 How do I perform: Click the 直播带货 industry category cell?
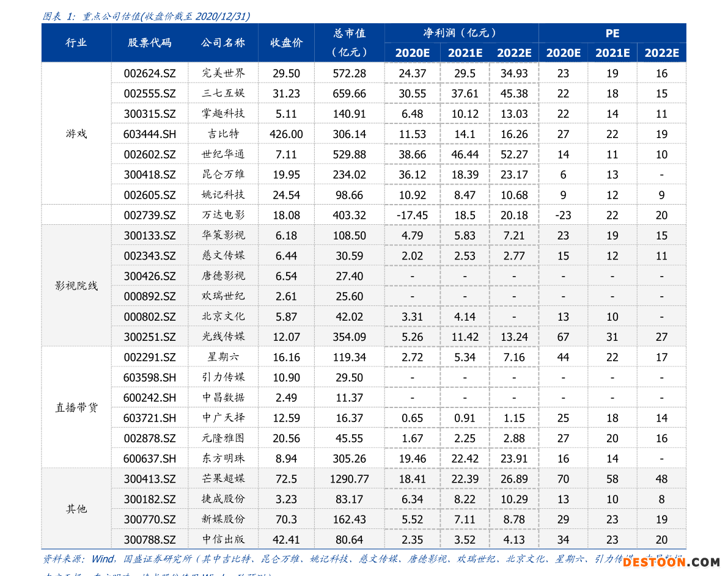point(76,407)
